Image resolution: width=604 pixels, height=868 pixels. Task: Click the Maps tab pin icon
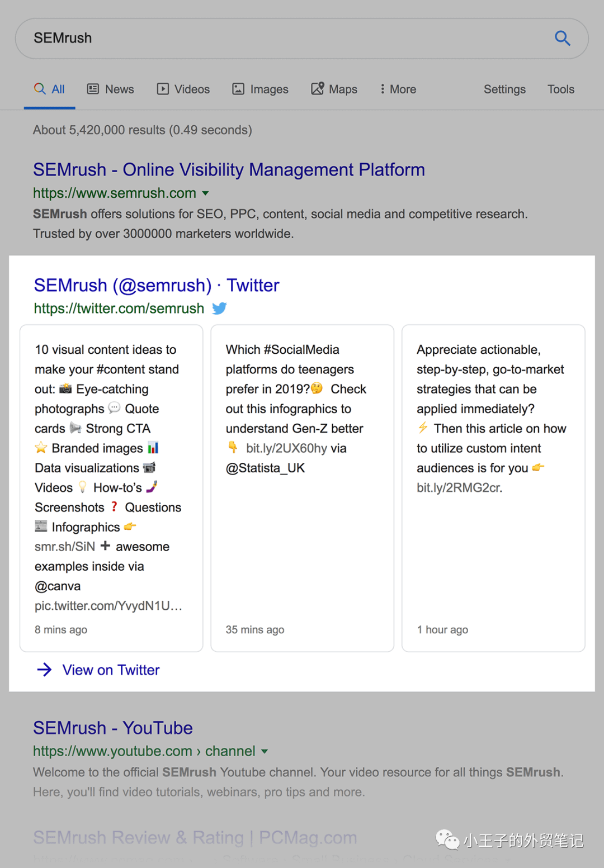point(317,88)
